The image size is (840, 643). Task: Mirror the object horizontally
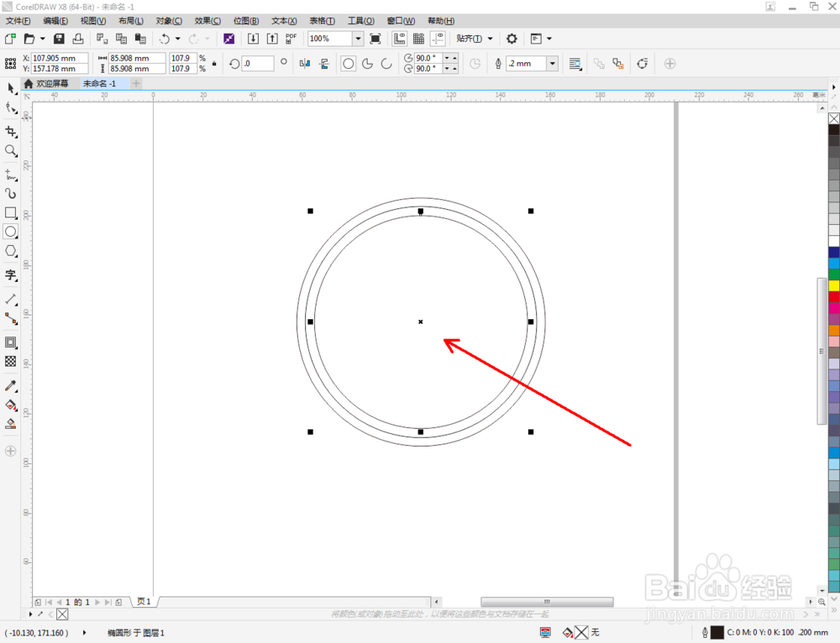pos(305,64)
